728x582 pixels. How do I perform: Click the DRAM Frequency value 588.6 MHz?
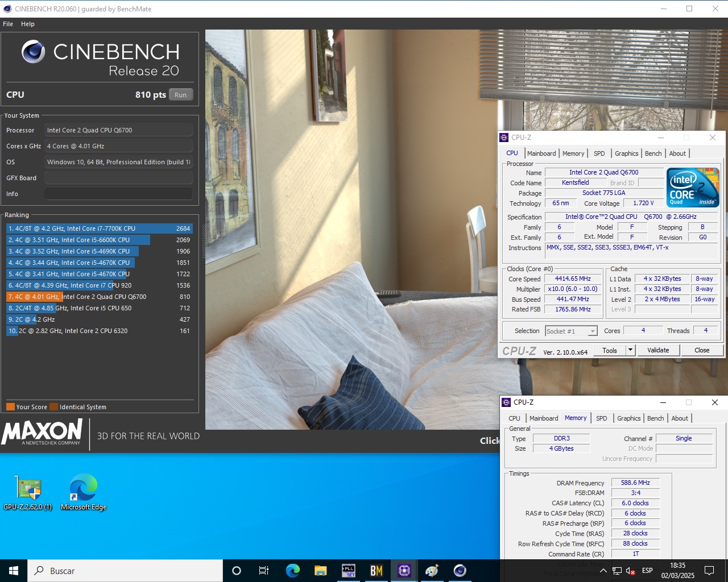tap(635, 483)
